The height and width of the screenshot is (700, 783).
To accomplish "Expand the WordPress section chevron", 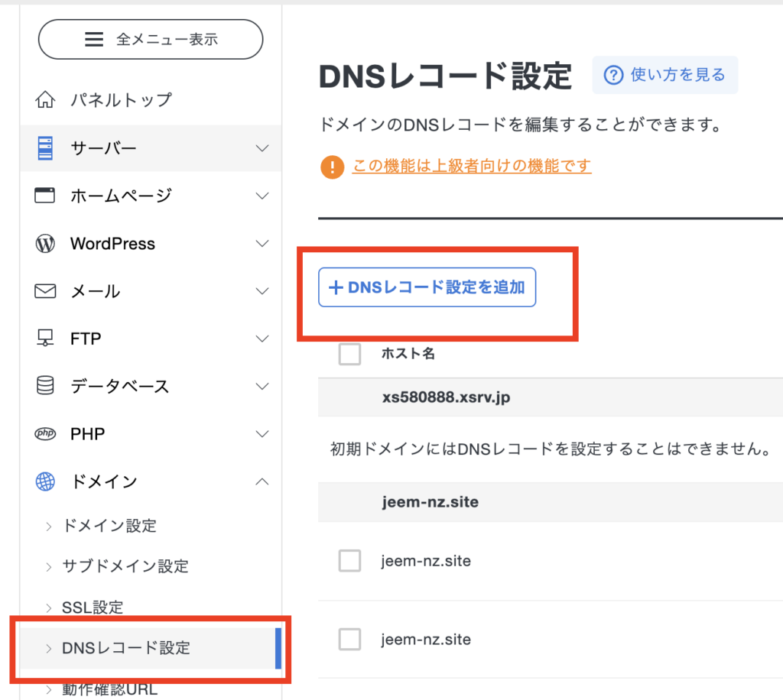I will [x=262, y=244].
